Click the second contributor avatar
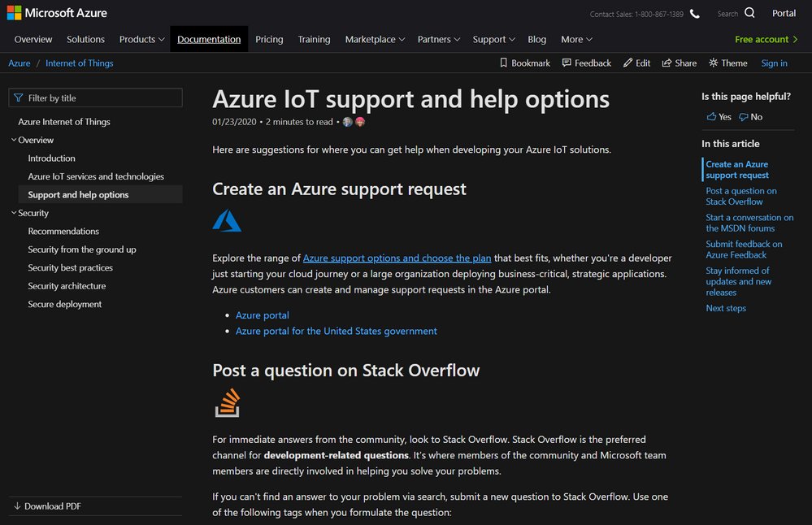 coord(360,122)
